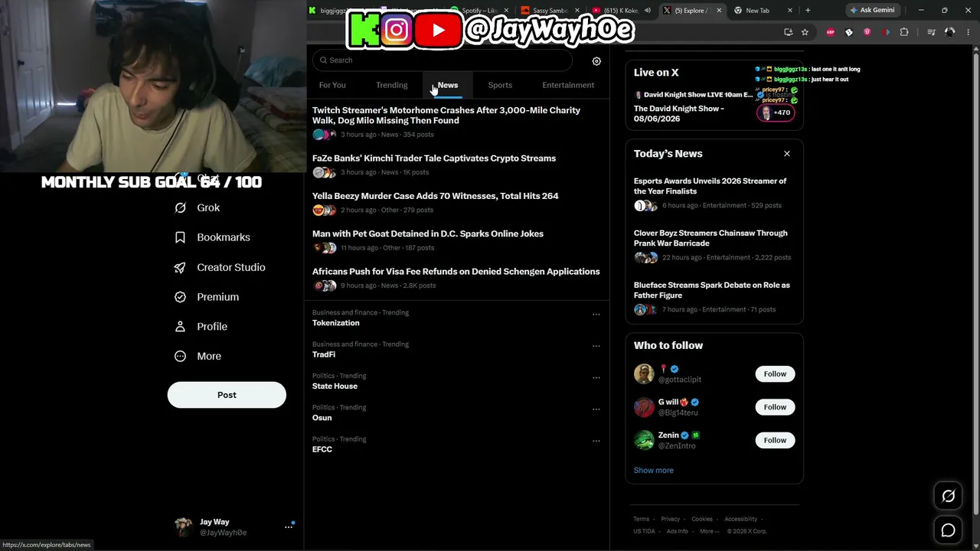Click the X Search input field
980x551 pixels.
[443, 60]
